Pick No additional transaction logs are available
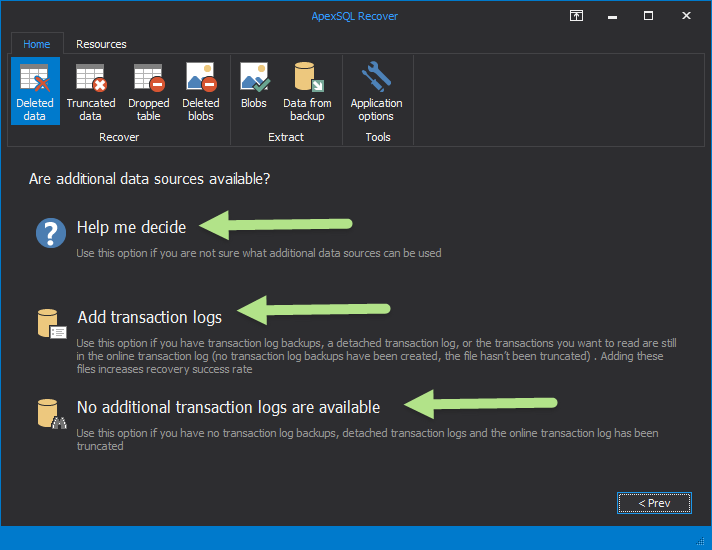This screenshot has width=712, height=550. pyautogui.click(x=228, y=407)
